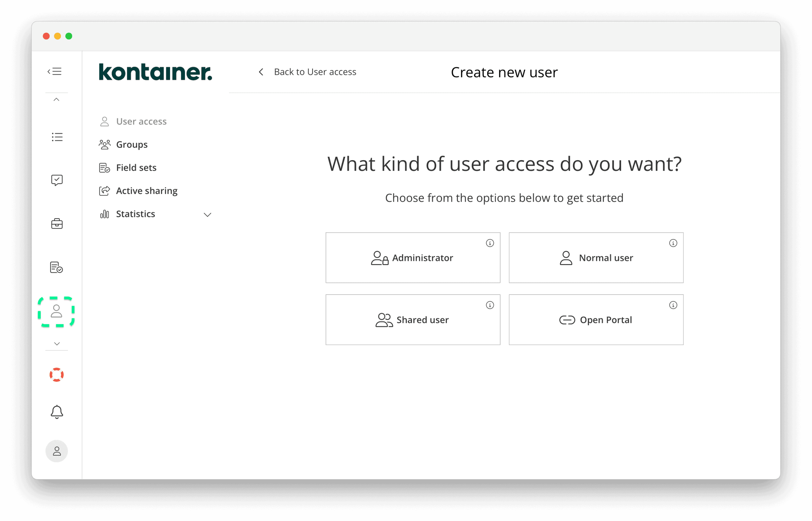Show info for Normal user type
The image size is (812, 521).
click(673, 243)
